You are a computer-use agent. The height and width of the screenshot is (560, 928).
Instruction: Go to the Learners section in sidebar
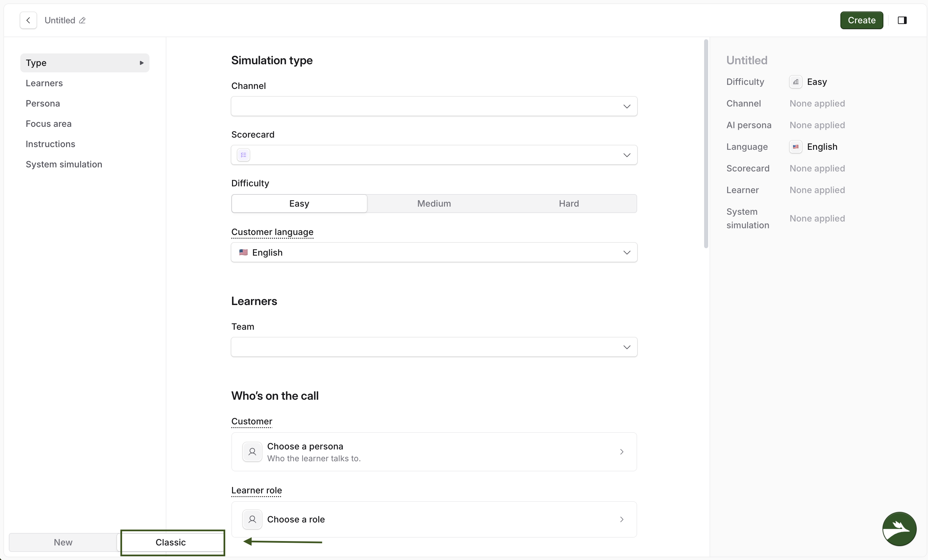pyautogui.click(x=44, y=83)
